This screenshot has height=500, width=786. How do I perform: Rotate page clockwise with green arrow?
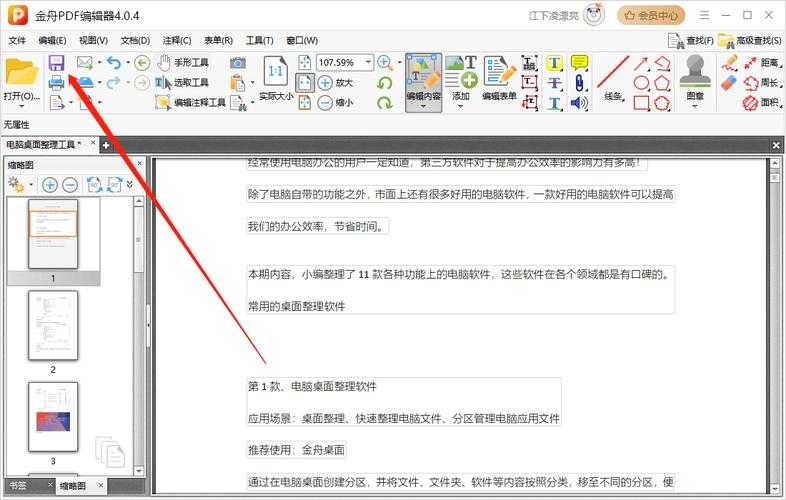(x=384, y=102)
